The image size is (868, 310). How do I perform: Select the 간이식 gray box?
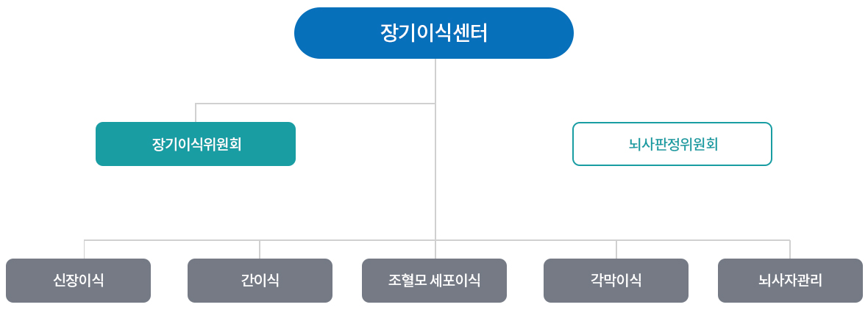tap(260, 280)
